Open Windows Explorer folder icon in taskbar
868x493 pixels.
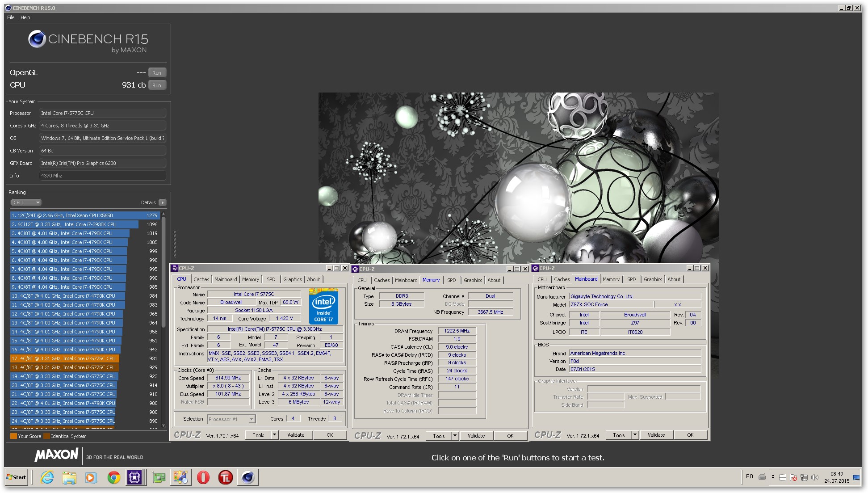tap(69, 477)
